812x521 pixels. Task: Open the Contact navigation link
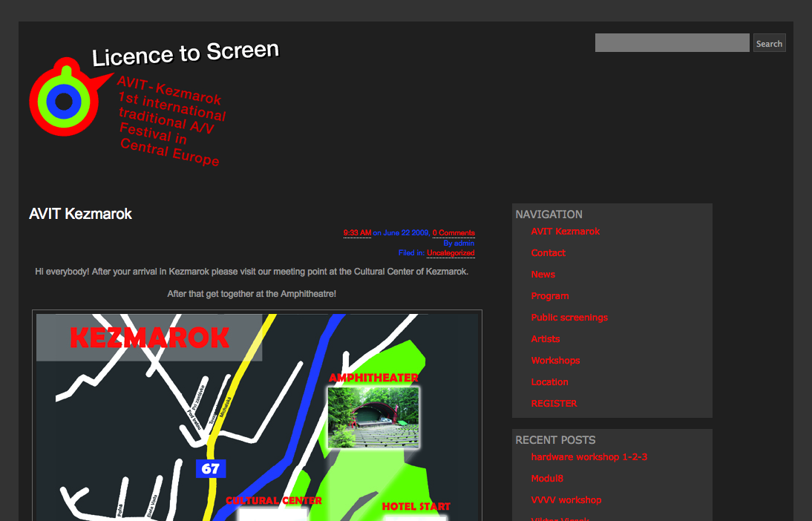click(548, 253)
